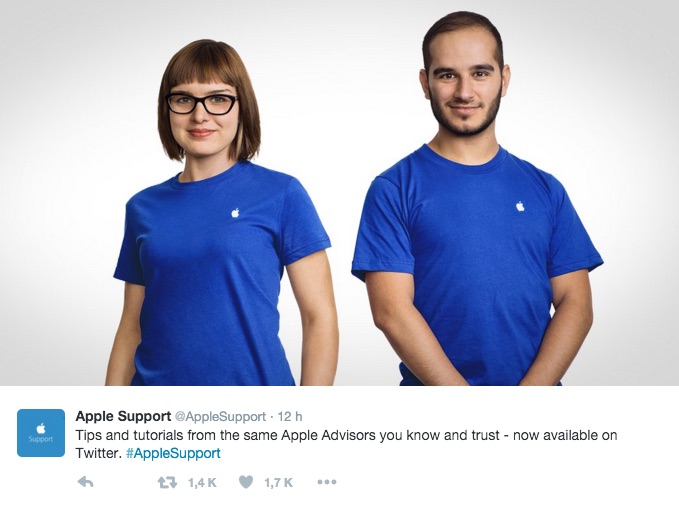
Task: Retweet using the retweet arrows icon
Action: 167,482
